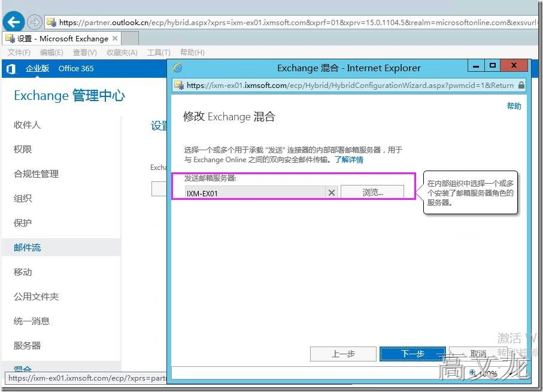Click the IXM-EX01 server field
Screen dimensions: 543x392
(254, 193)
